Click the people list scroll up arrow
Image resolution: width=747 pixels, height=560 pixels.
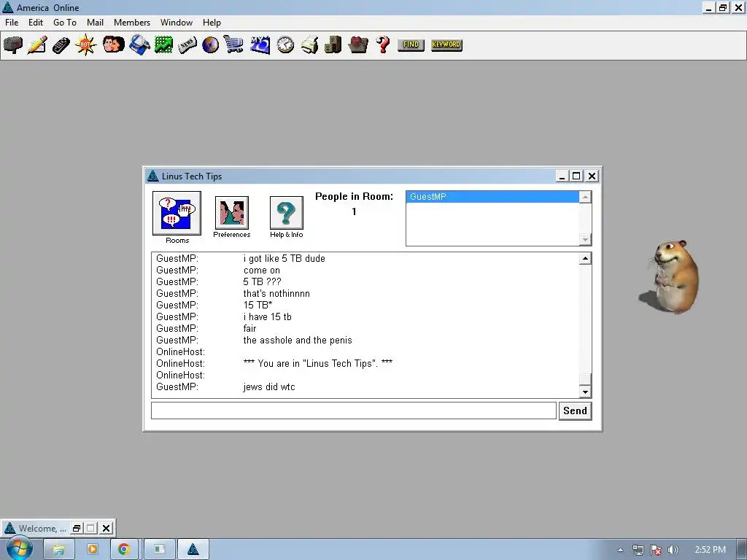(x=585, y=197)
